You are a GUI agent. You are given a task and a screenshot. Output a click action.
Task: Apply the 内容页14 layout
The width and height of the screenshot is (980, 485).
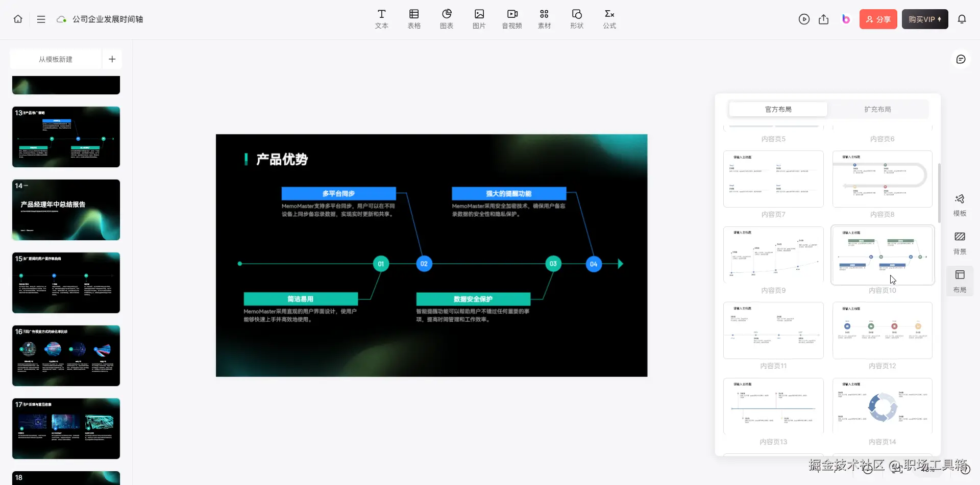[x=883, y=406]
